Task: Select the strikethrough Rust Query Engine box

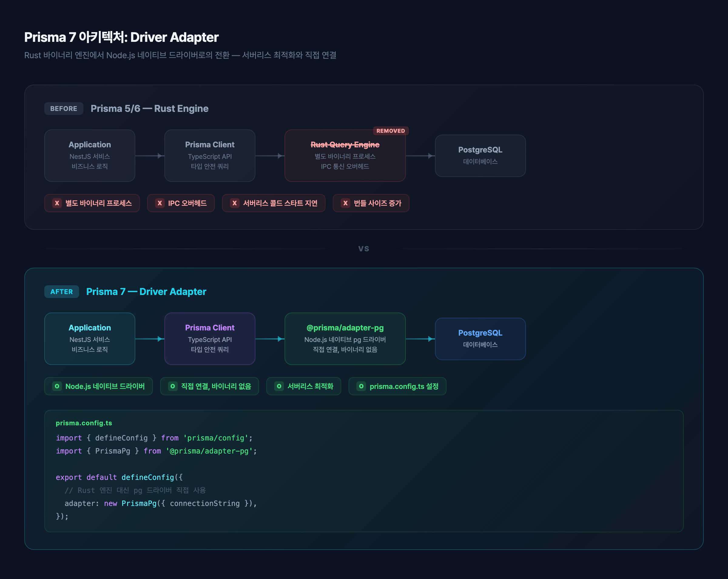Action: click(345, 156)
